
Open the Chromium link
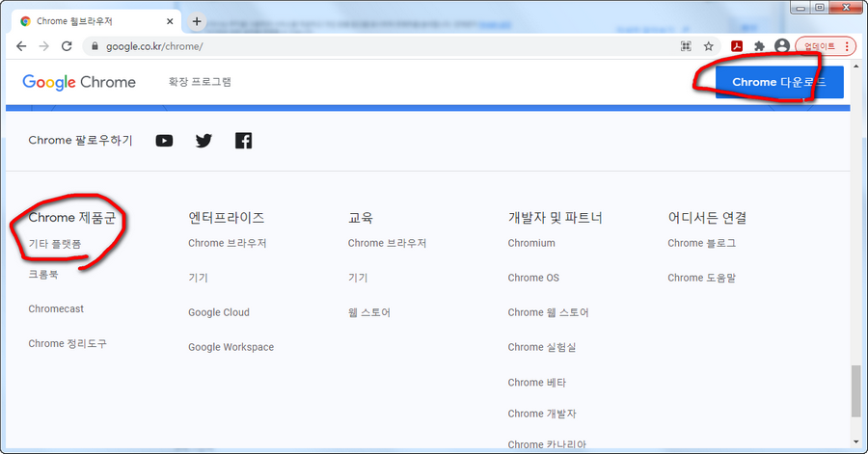(531, 243)
